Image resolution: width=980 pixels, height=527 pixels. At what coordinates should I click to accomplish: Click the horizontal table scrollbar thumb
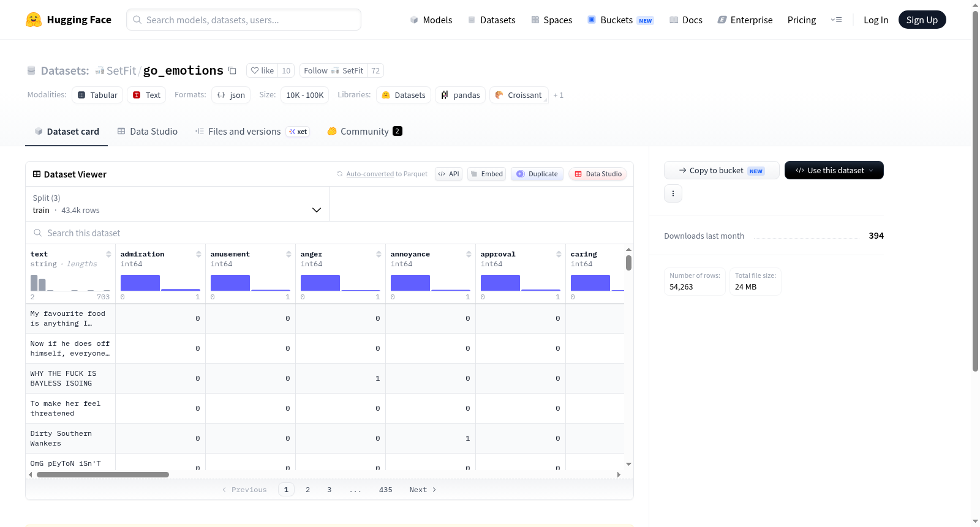[103, 474]
